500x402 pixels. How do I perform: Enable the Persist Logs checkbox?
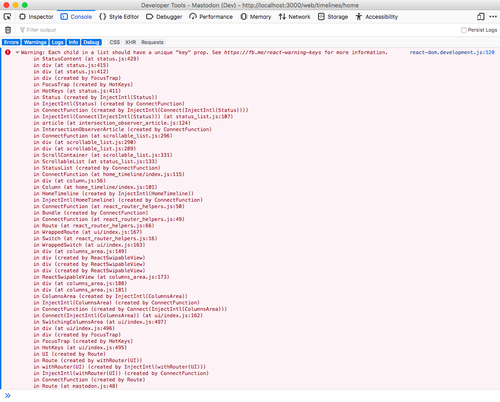[463, 30]
